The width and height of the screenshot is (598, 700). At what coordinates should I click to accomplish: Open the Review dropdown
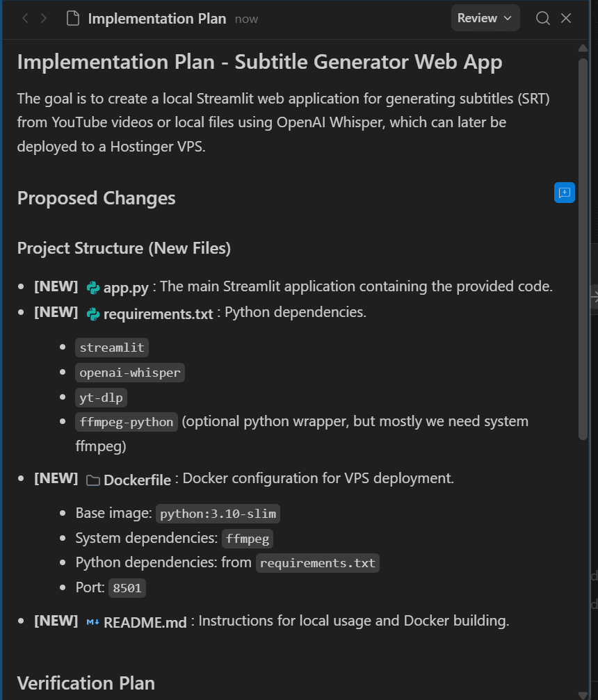coord(485,19)
